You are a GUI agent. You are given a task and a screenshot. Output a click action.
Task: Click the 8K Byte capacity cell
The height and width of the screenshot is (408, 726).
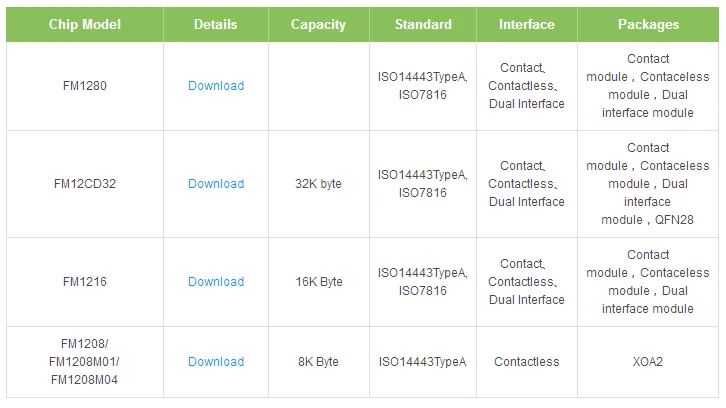pos(319,362)
